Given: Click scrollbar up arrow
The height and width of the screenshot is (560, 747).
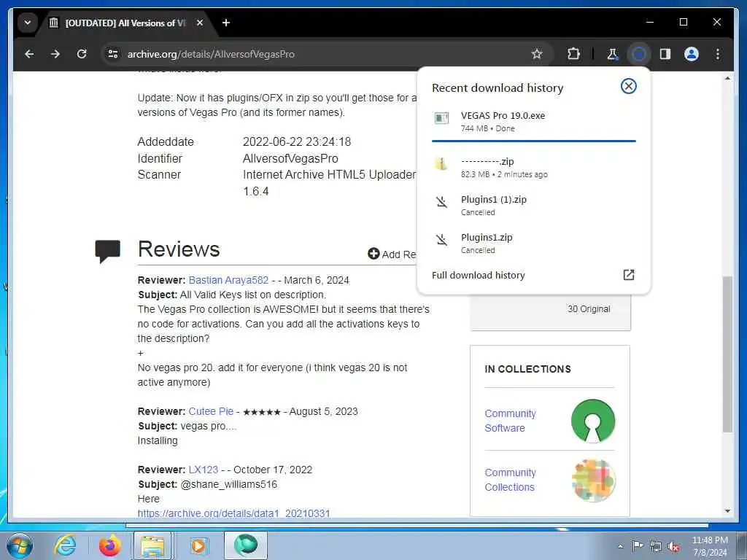Looking at the screenshot, I should coord(727,77).
